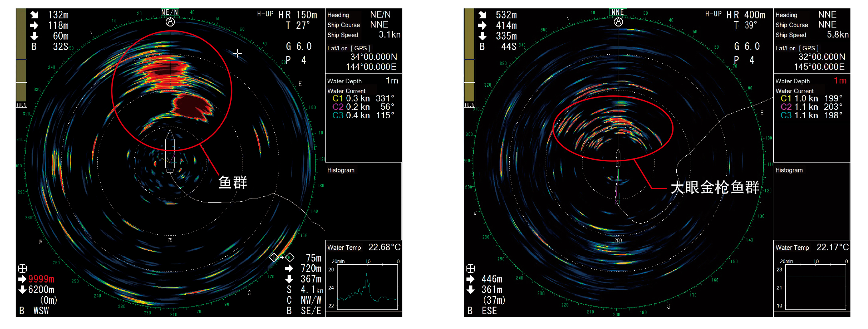Image resolution: width=868 pixels, height=329 pixels.
Task: Click the tilt value T 27°
Action: coord(298,26)
